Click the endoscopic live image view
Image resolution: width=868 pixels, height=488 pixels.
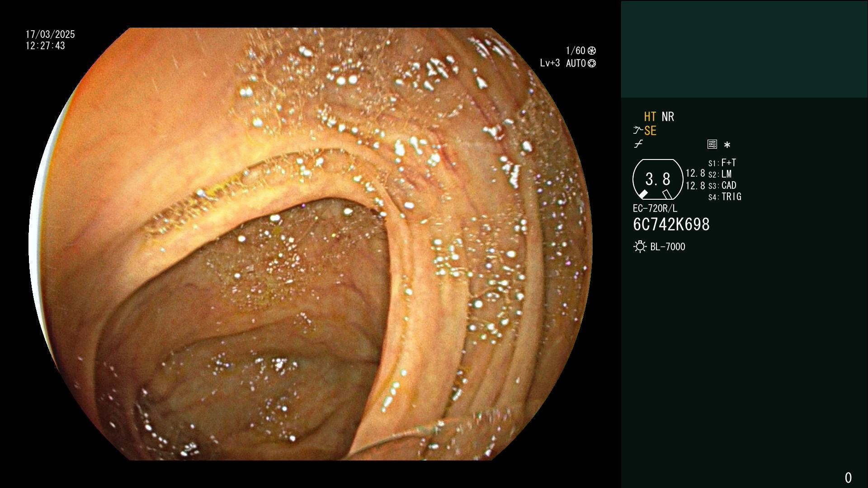(x=311, y=244)
